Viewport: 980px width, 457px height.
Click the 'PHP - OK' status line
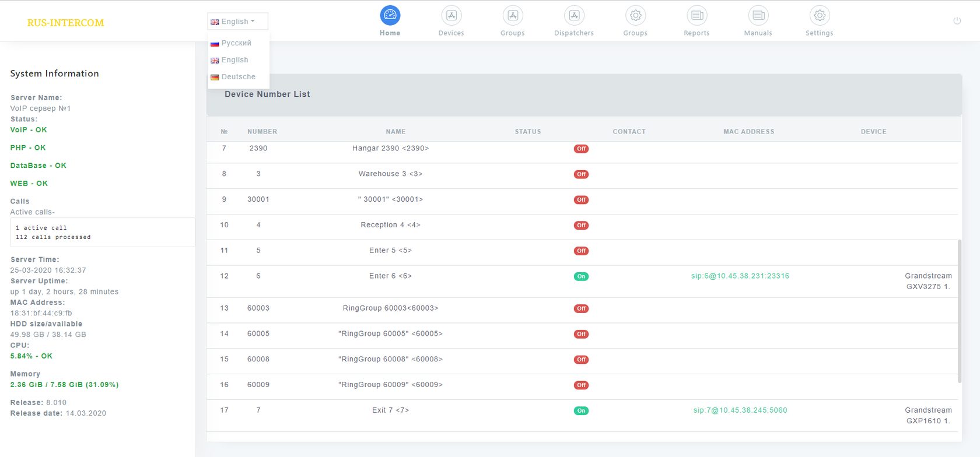pyautogui.click(x=28, y=148)
